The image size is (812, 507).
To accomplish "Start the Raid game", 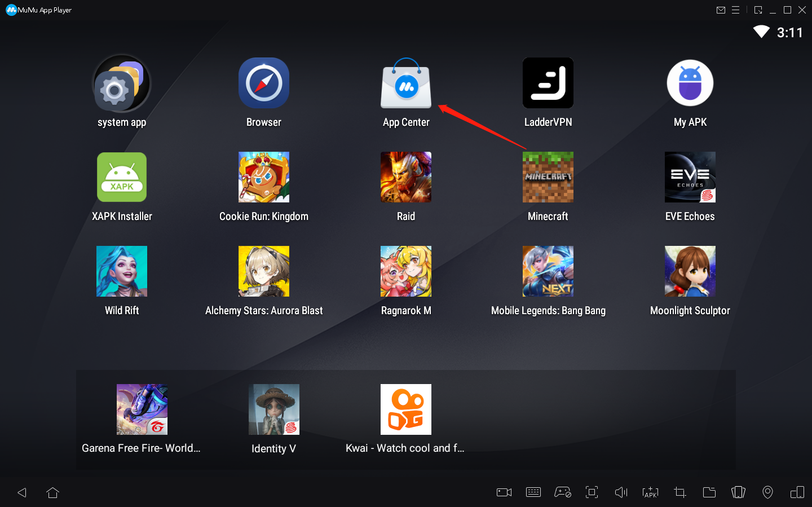I will coord(406,177).
